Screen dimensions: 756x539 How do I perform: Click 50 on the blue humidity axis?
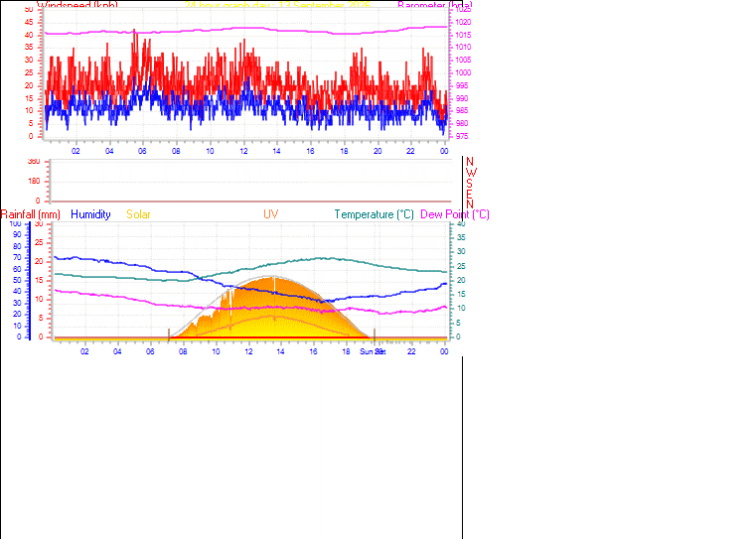click(x=17, y=280)
